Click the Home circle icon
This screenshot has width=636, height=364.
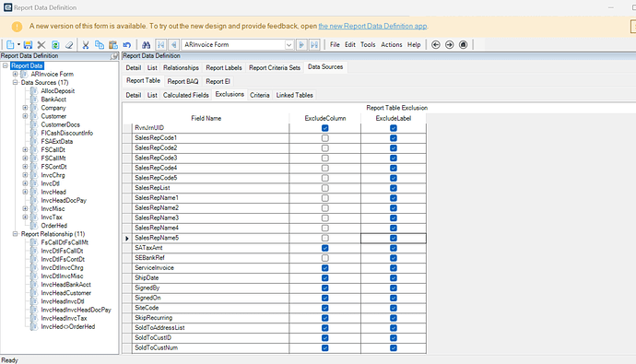click(x=464, y=44)
